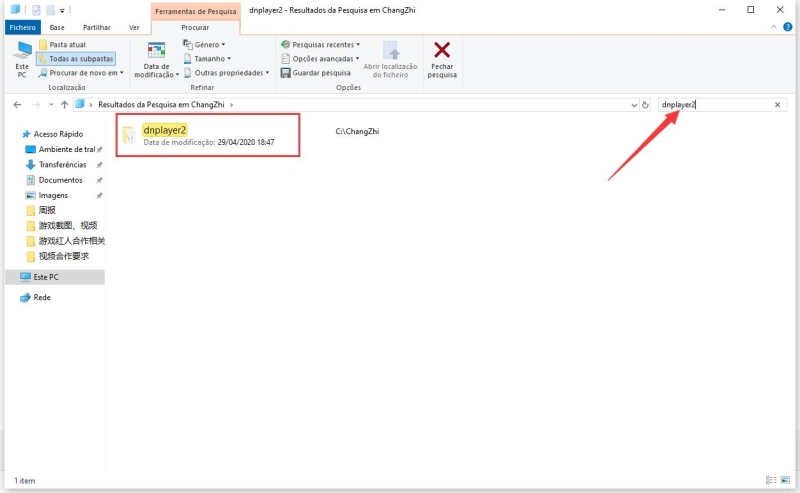Open the Ficheiro menu tab
This screenshot has height=493, width=800.
pos(22,28)
